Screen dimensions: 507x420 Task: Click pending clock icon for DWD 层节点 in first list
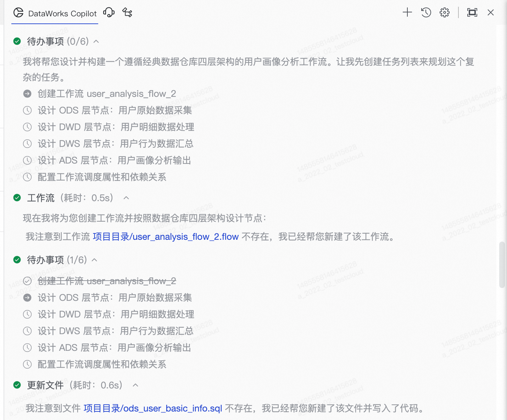point(27,127)
